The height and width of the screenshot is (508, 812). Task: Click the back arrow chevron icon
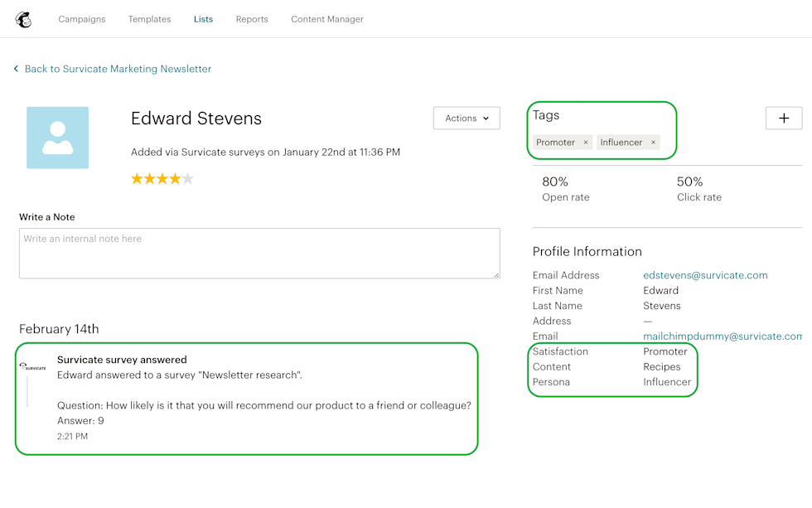pyautogui.click(x=16, y=69)
